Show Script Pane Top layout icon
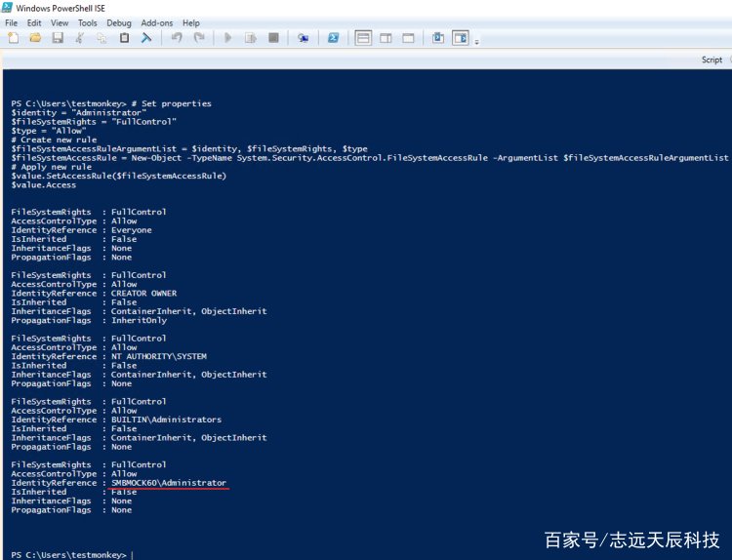 363,38
